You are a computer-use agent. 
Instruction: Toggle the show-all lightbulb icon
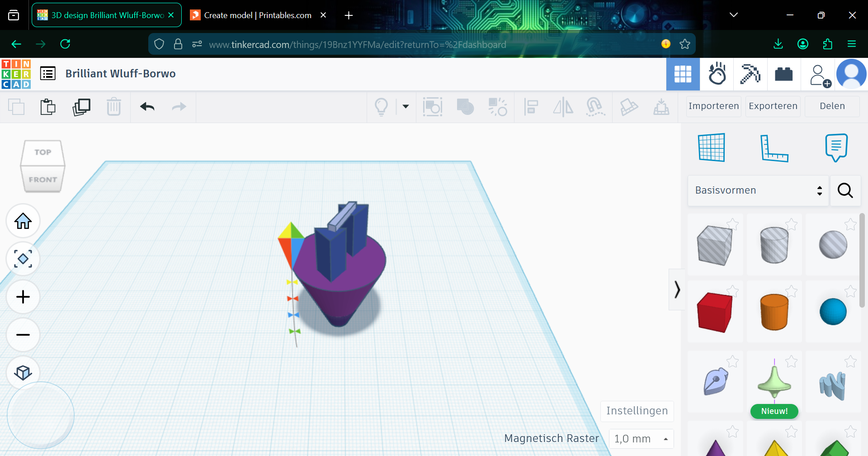point(381,107)
